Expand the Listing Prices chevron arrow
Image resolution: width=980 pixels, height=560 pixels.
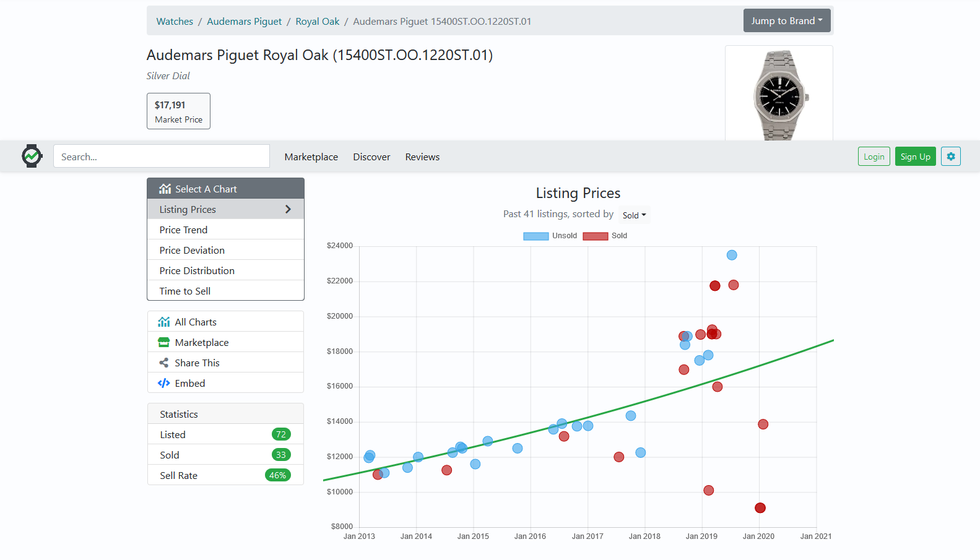point(288,209)
